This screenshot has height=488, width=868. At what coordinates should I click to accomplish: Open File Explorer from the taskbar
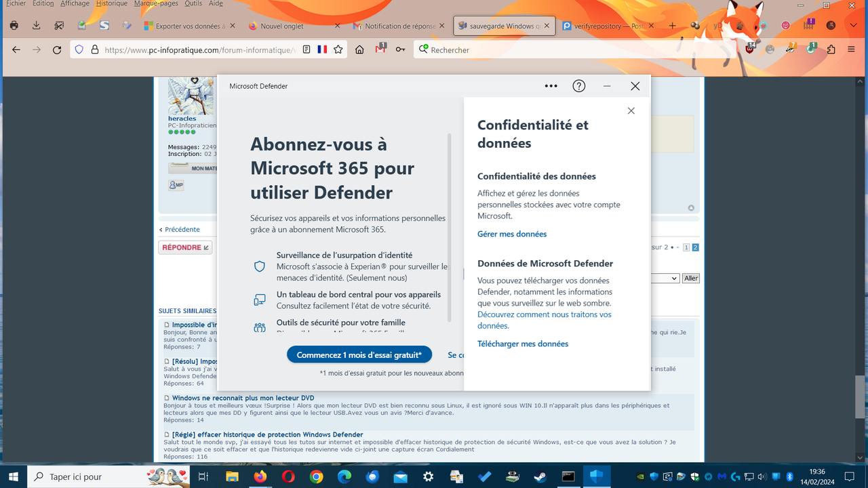pos(233,477)
